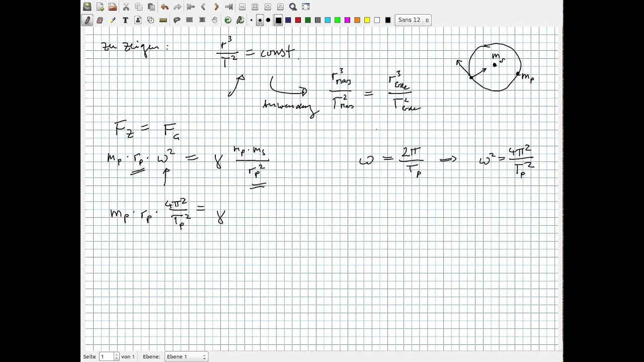This screenshot has height=362, width=644.
Task: Zoom in on the page
Action: pos(267,7)
